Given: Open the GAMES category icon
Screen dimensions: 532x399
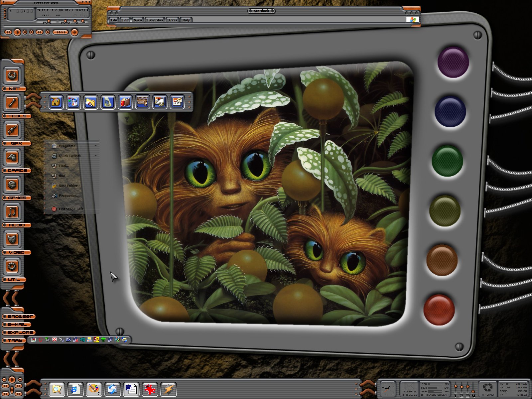Looking at the screenshot, I should (12, 184).
